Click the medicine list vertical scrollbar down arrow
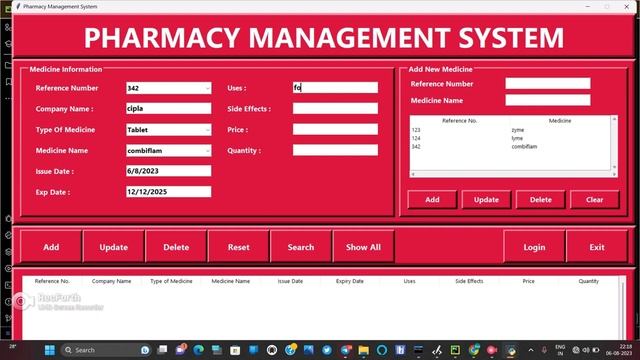640x360 pixels. click(x=614, y=167)
